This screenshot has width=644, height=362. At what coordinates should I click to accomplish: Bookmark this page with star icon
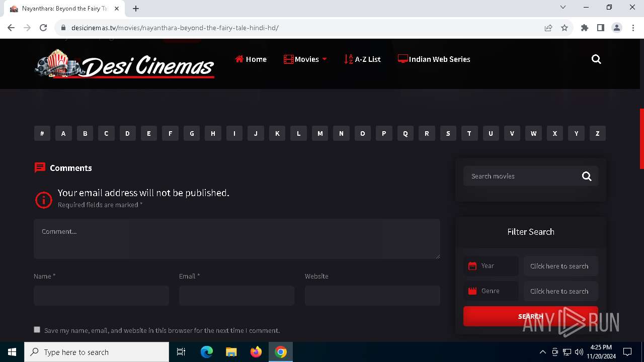[x=565, y=28]
